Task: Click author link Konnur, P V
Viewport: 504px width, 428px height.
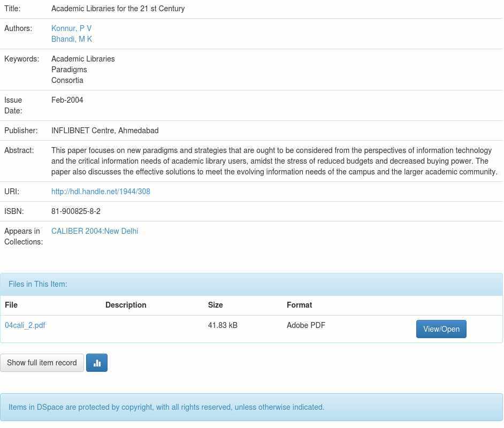Action: [x=71, y=28]
